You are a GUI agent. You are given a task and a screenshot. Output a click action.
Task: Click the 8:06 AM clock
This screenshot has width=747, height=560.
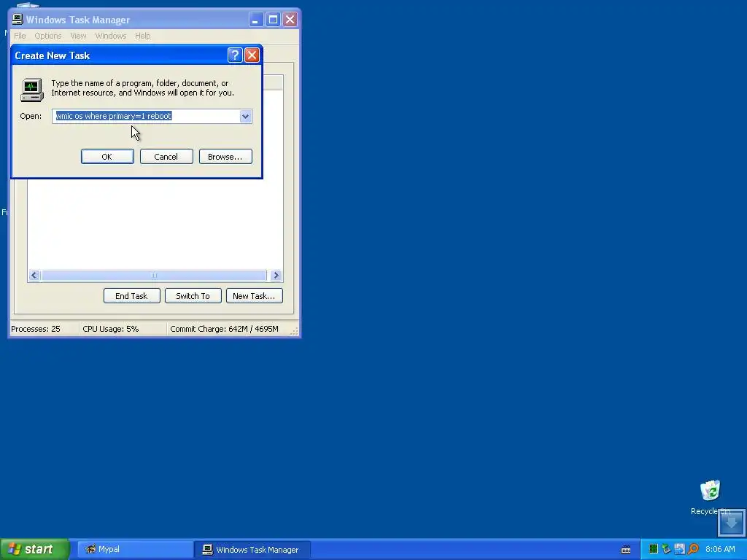(720, 550)
